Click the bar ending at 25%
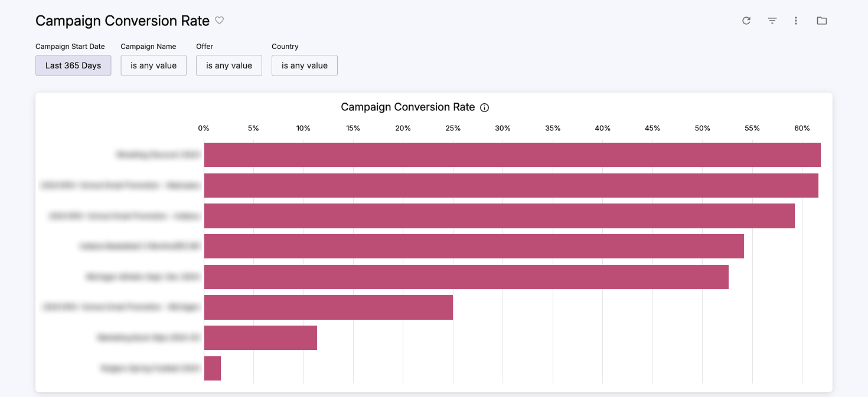 coord(328,307)
